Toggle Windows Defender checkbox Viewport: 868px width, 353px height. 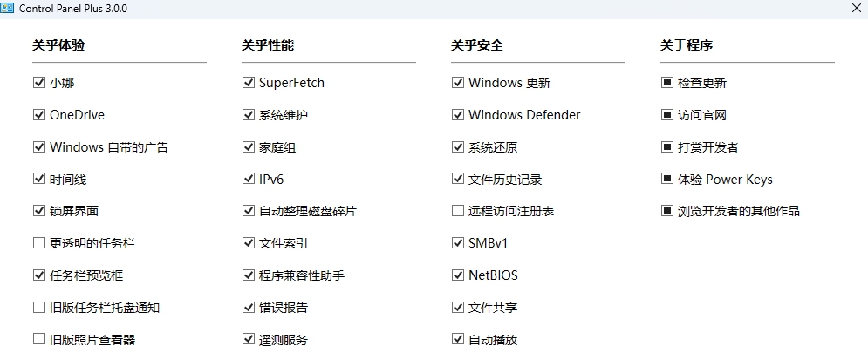[458, 115]
